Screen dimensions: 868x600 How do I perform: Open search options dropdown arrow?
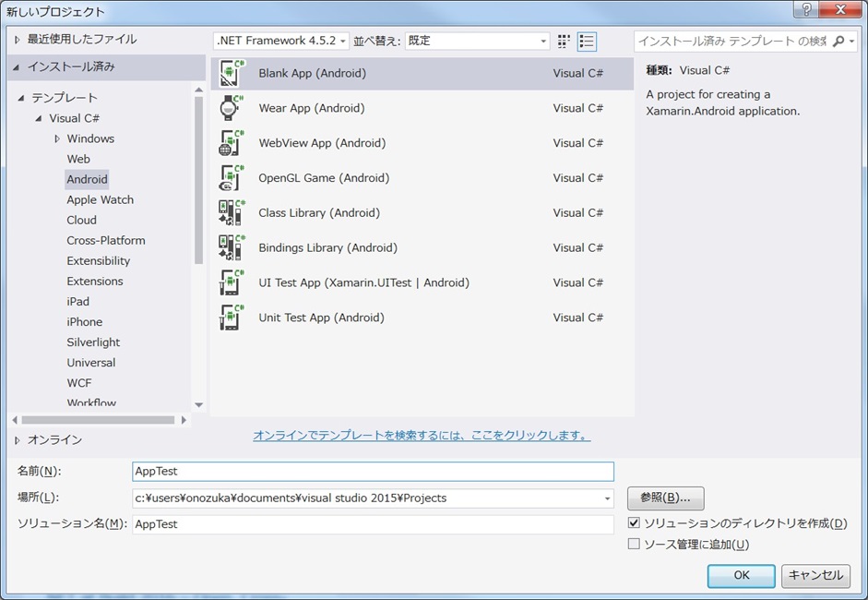click(852, 41)
